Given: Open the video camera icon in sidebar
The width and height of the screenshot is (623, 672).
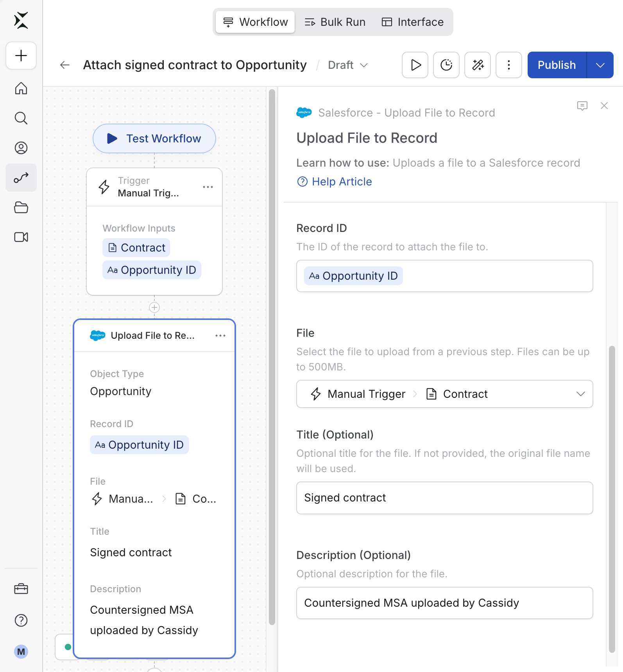Looking at the screenshot, I should point(21,237).
